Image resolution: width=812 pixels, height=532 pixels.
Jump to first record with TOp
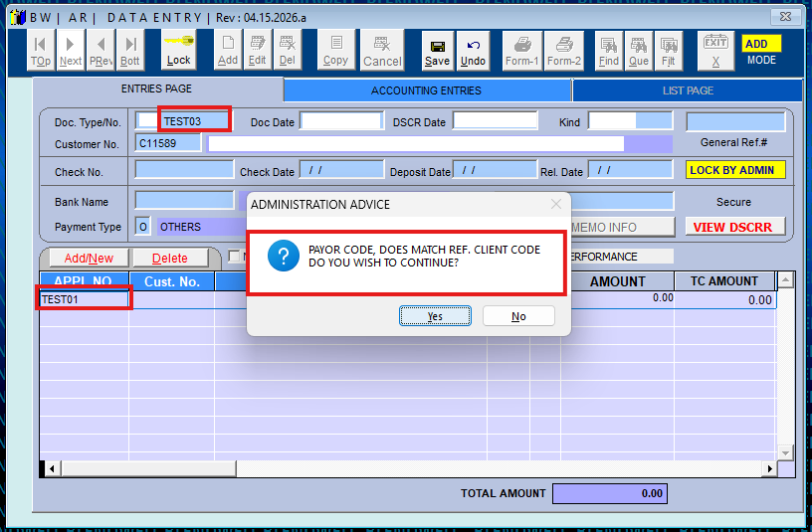pyautogui.click(x=41, y=50)
